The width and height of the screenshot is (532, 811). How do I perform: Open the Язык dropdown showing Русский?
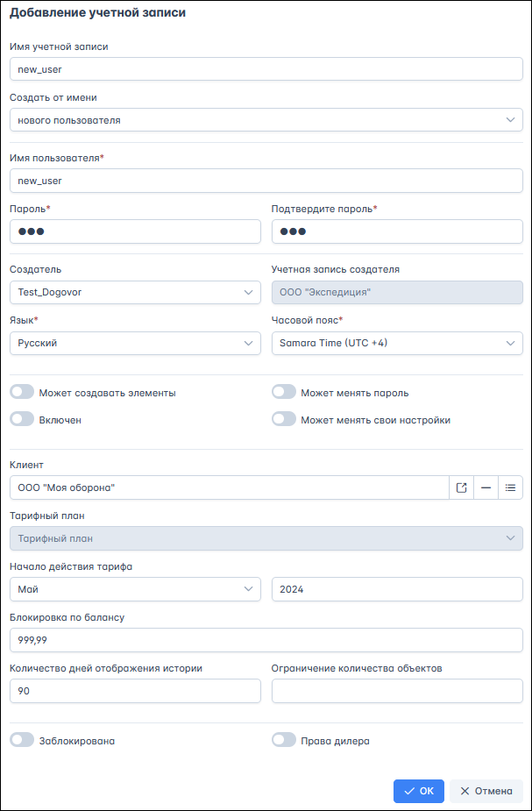(x=136, y=343)
